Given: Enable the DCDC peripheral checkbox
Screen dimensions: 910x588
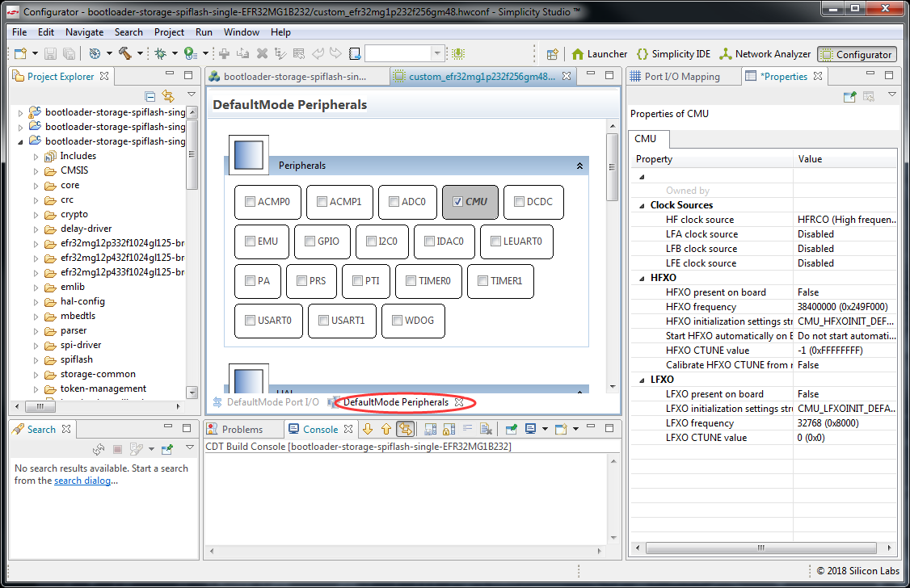Looking at the screenshot, I should [x=520, y=202].
